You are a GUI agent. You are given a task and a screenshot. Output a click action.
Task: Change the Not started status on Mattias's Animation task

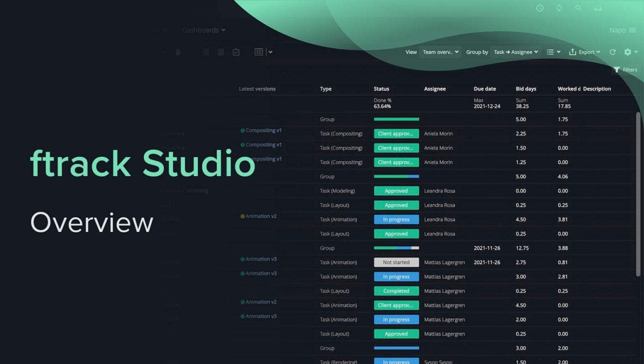[396, 262]
